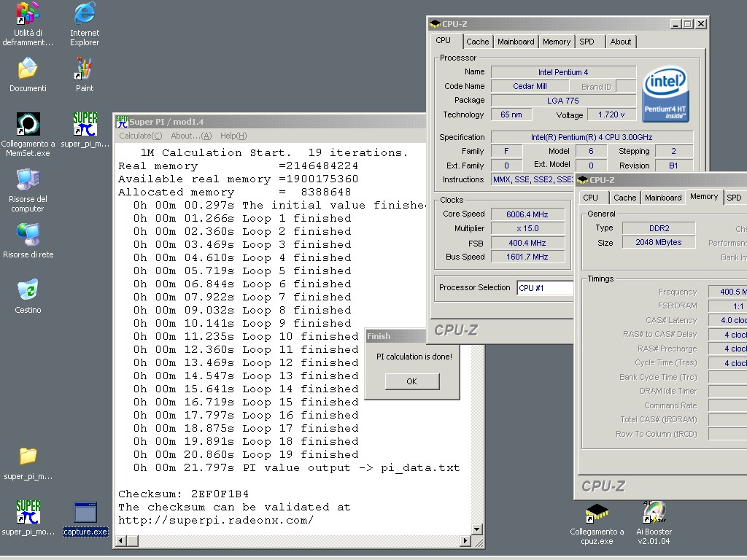The image size is (747, 560).
Task: Switch to the Memory tab in the back CPU-Z window
Action: tap(557, 42)
